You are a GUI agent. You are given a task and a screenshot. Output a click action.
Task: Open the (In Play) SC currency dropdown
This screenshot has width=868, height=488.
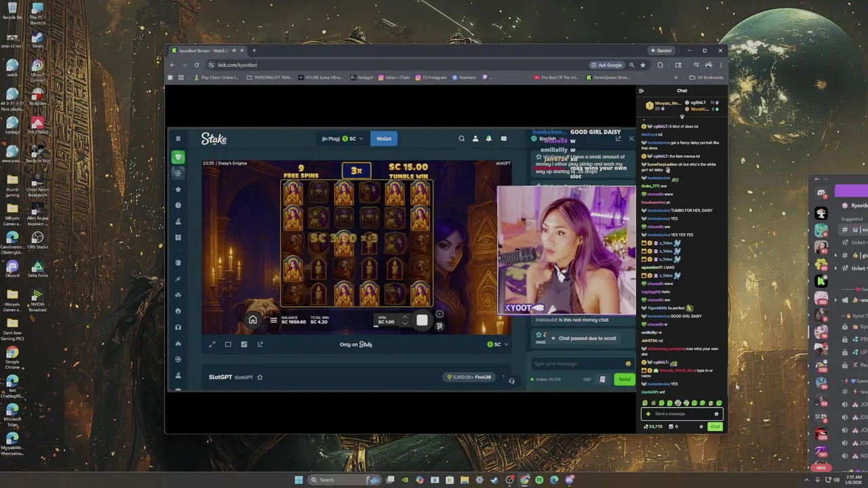pyautogui.click(x=342, y=139)
